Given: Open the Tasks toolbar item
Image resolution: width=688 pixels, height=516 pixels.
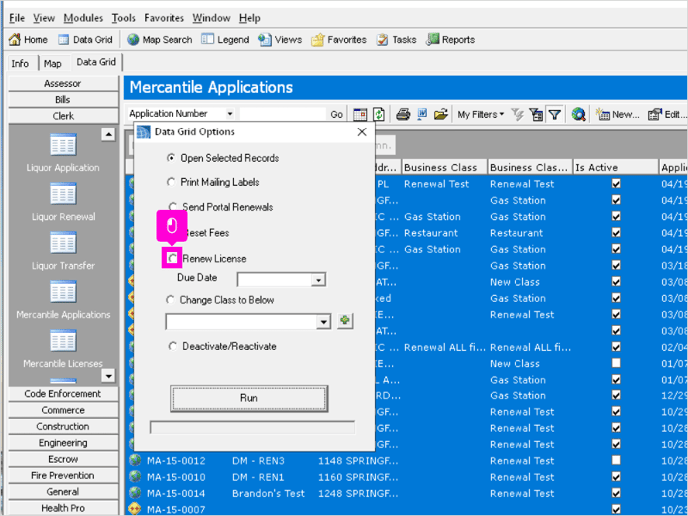Looking at the screenshot, I should click(396, 39).
